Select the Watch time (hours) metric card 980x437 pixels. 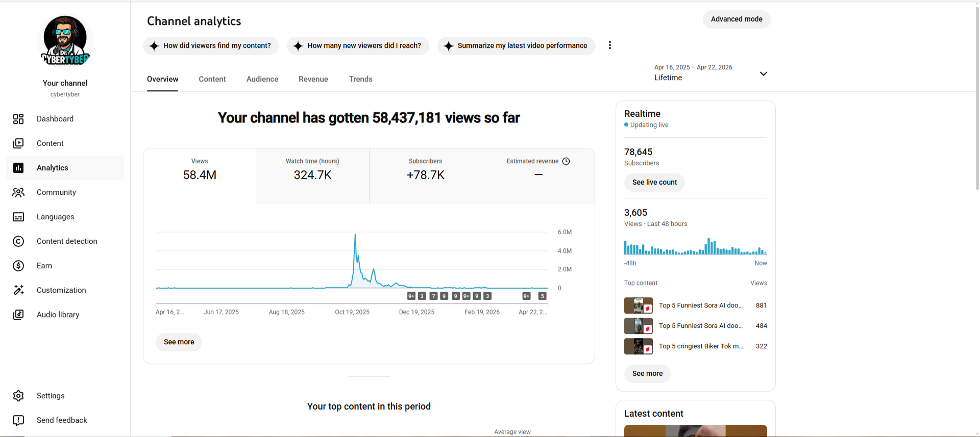tap(312, 175)
